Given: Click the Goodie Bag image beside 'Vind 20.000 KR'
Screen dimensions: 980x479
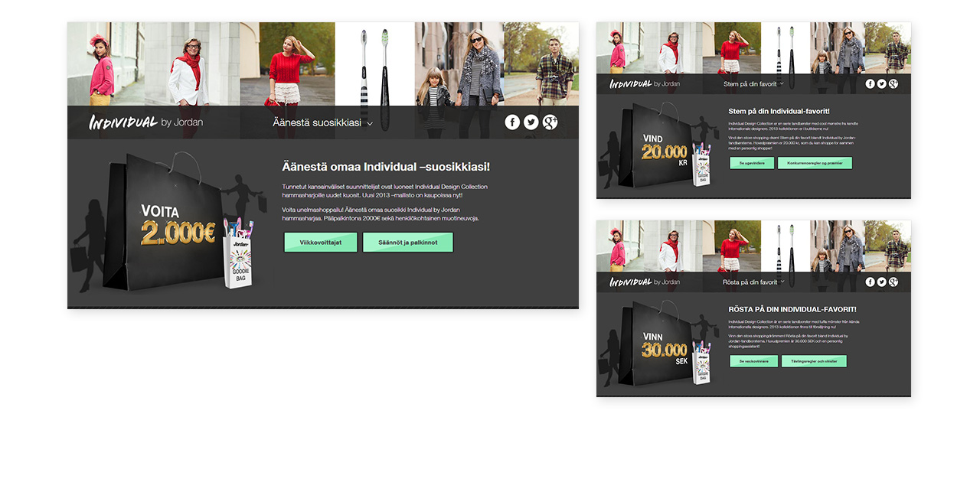Looking at the screenshot, I should [701, 164].
